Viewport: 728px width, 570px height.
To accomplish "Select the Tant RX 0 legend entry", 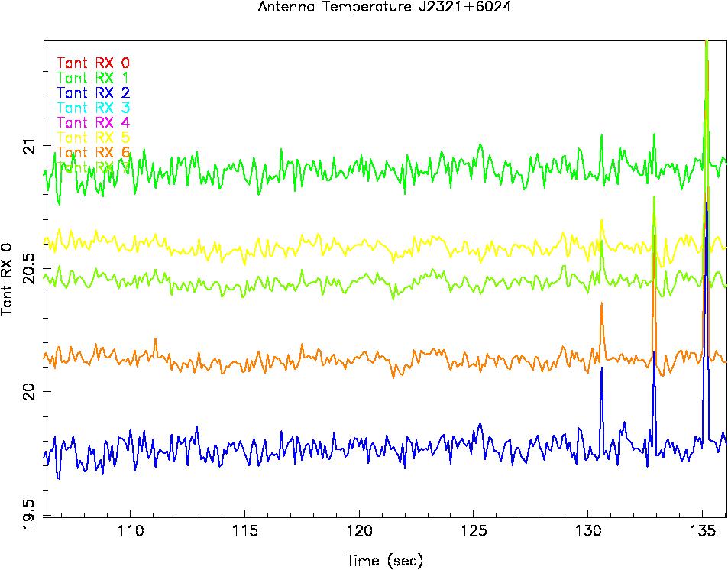I will (x=93, y=63).
